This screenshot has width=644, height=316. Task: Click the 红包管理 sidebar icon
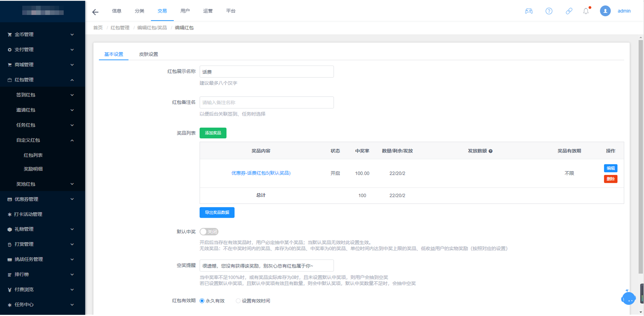tap(10, 80)
